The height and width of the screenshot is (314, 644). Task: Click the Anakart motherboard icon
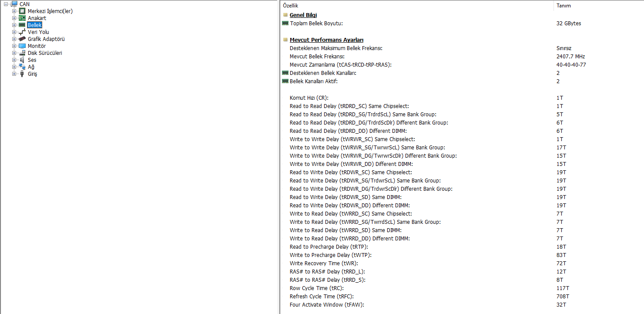point(22,18)
